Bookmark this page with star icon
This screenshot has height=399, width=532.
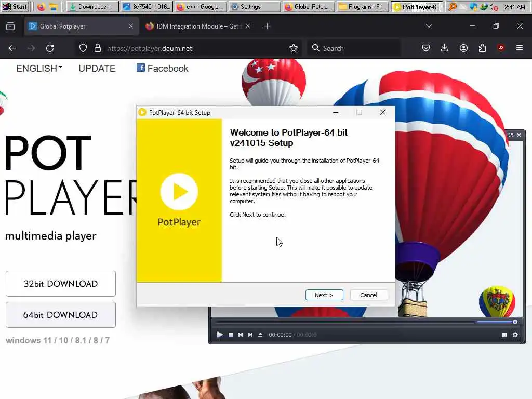294,48
